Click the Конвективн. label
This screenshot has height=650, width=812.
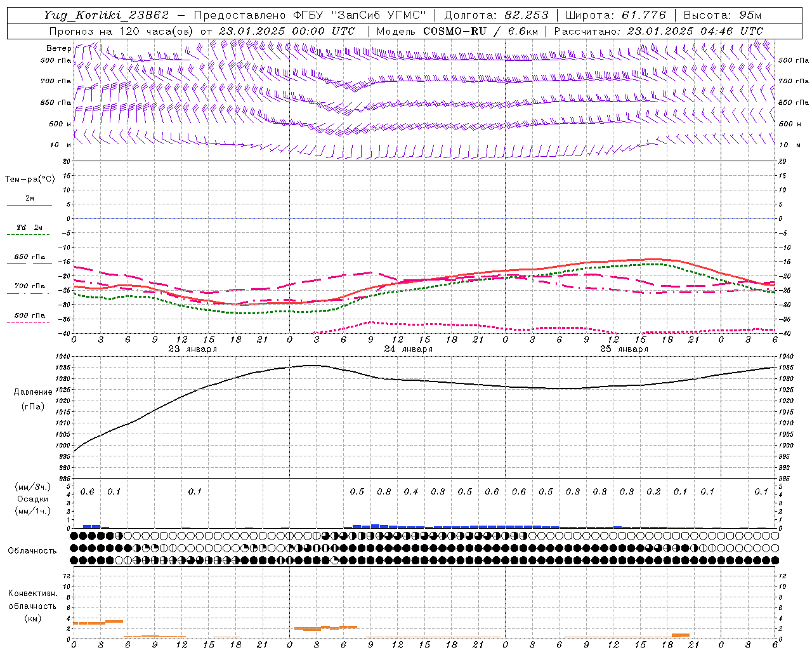32,594
